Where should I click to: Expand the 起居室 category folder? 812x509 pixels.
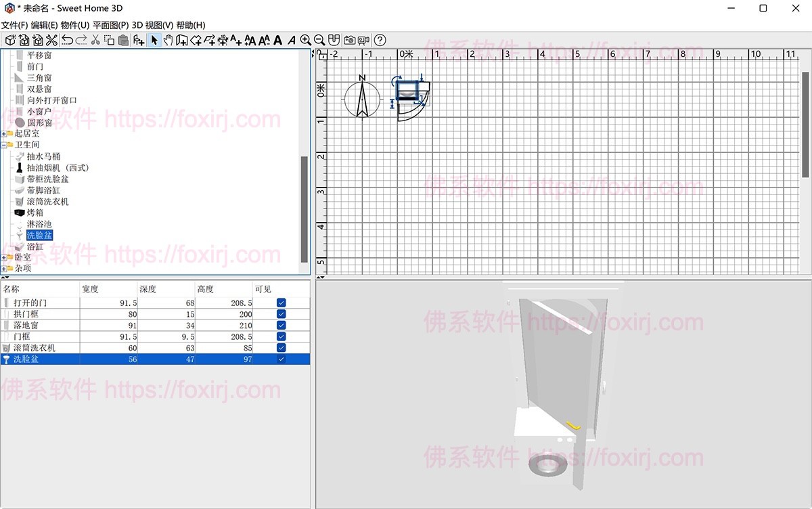point(4,134)
